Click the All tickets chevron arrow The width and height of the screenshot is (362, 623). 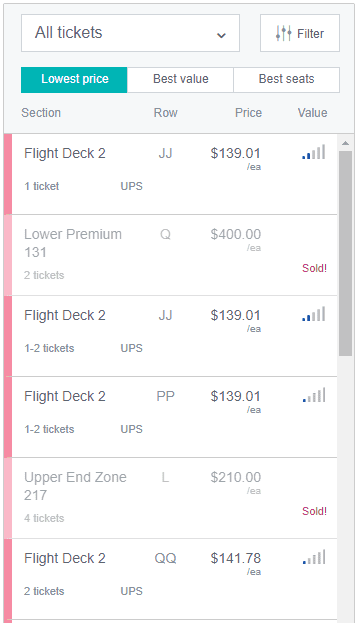point(221,35)
